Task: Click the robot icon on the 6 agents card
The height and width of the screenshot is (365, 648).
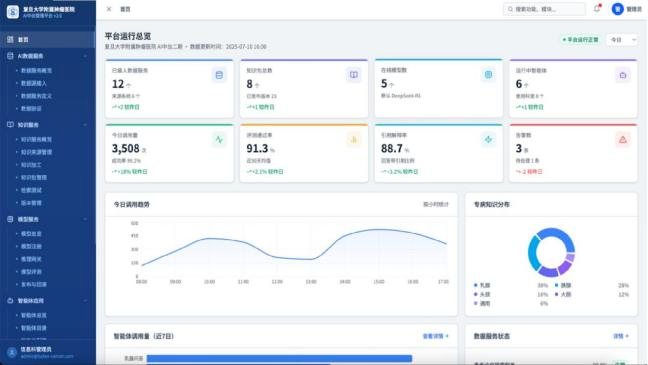Action: [x=623, y=75]
